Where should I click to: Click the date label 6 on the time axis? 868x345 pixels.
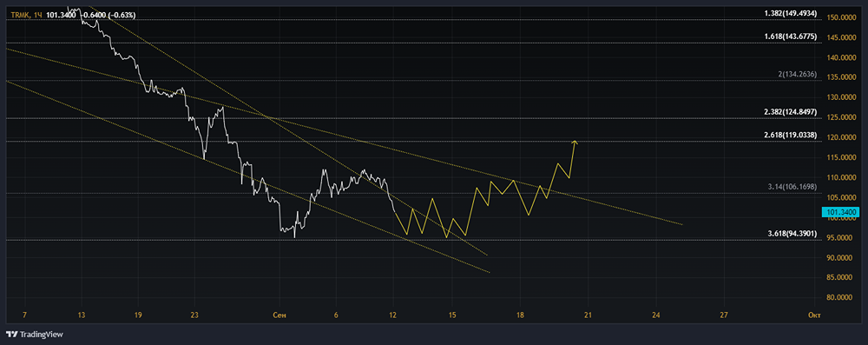(x=336, y=315)
